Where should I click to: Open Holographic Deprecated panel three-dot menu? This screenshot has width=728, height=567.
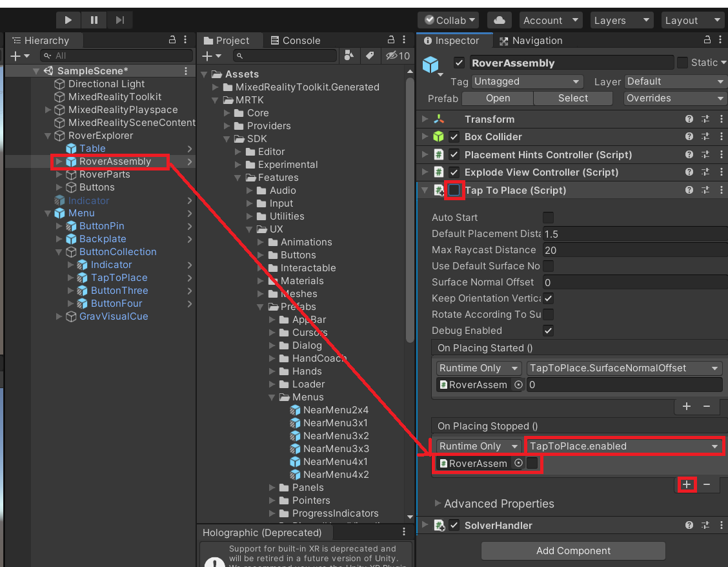coord(404,531)
